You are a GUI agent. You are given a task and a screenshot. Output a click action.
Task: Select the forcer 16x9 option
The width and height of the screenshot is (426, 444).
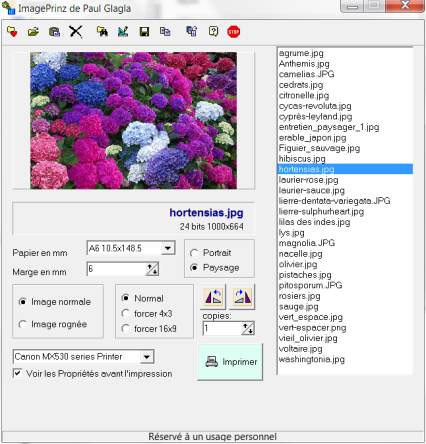coord(125,329)
